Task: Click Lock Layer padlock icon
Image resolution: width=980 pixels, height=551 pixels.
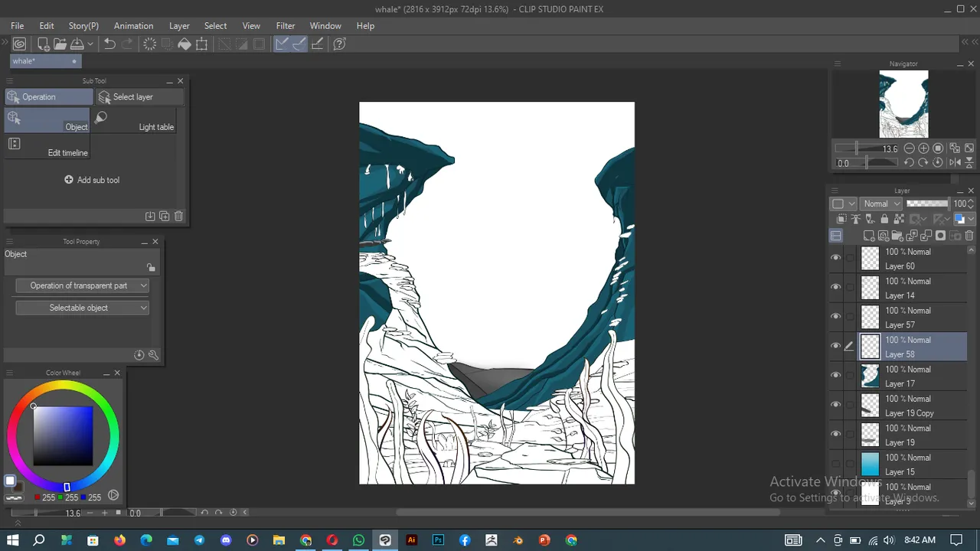Action: click(884, 219)
